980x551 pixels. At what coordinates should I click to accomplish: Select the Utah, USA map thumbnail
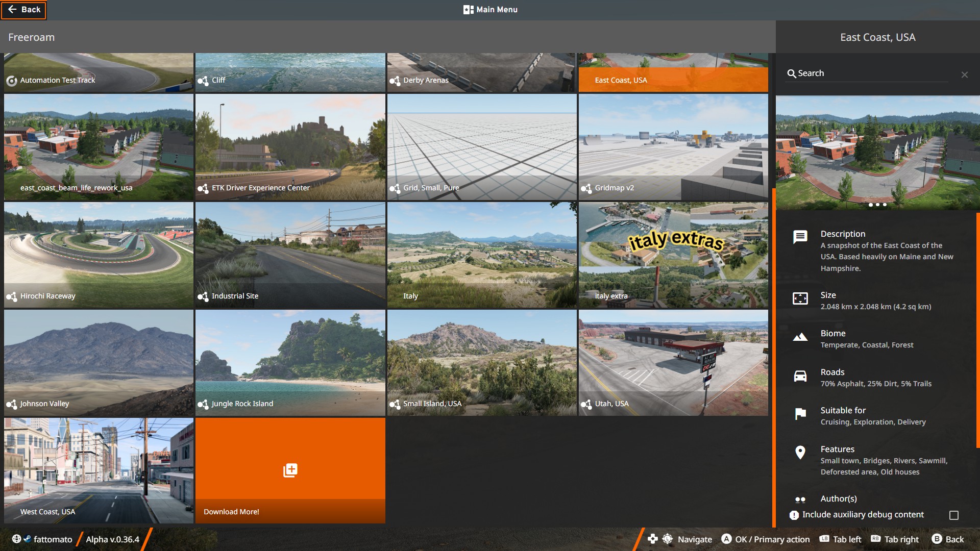tap(673, 362)
